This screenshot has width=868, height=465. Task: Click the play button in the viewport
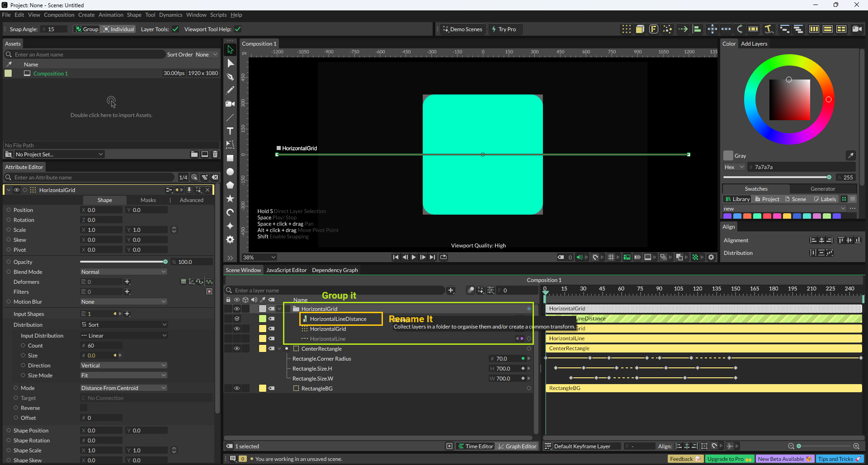tap(414, 257)
